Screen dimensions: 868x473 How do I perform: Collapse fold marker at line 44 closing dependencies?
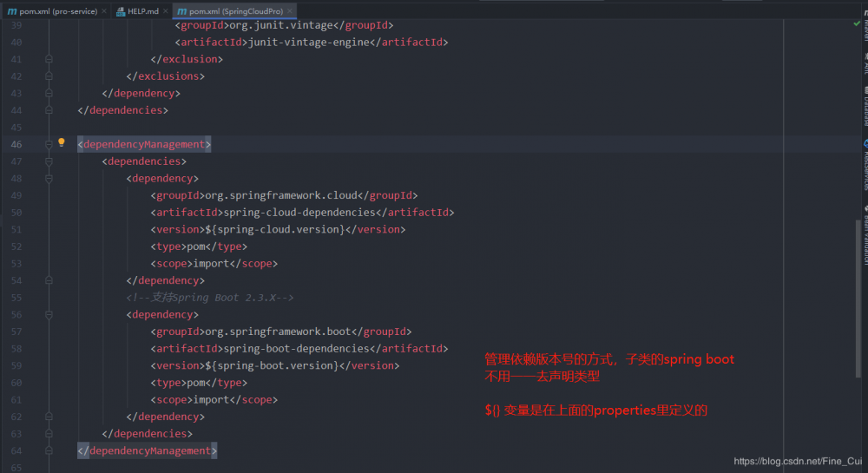click(x=49, y=110)
